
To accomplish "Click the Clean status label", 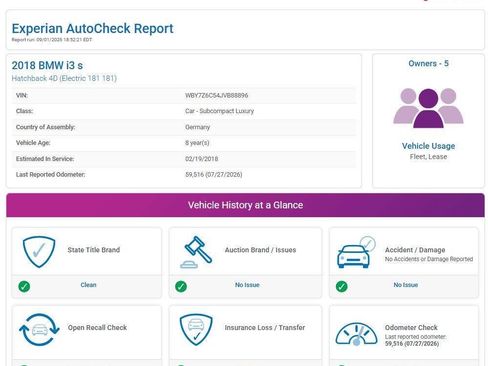I will pyautogui.click(x=88, y=285).
